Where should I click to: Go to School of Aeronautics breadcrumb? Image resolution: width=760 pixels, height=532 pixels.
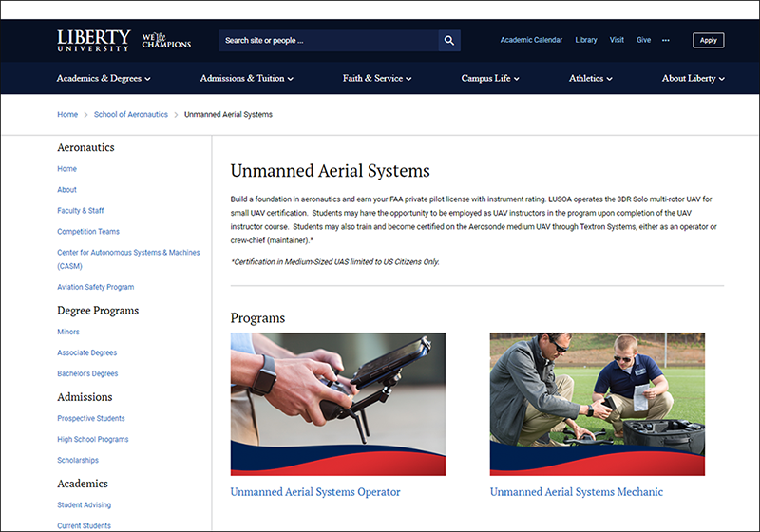(x=131, y=114)
